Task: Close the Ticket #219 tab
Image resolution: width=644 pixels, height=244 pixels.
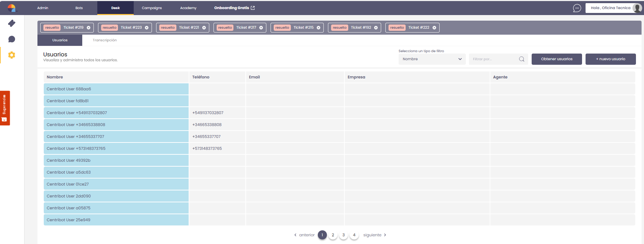Action: pyautogui.click(x=89, y=28)
